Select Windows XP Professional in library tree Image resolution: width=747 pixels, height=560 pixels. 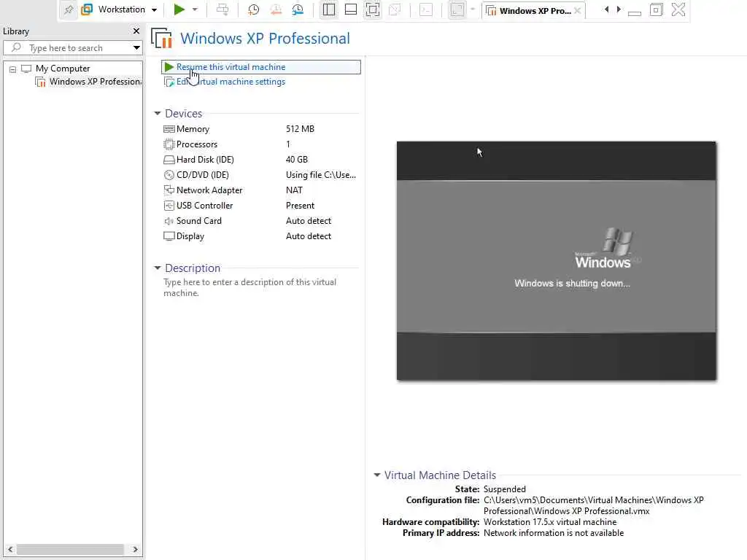click(88, 82)
